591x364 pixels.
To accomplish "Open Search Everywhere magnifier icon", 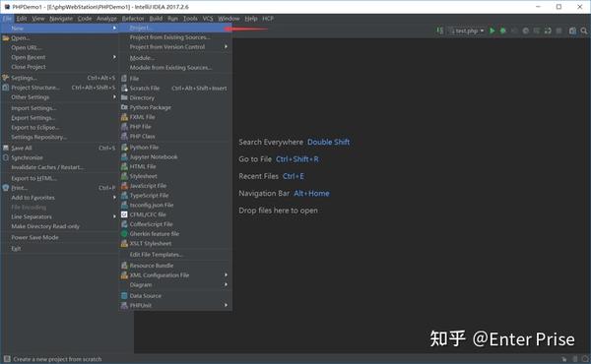I will coord(584,30).
